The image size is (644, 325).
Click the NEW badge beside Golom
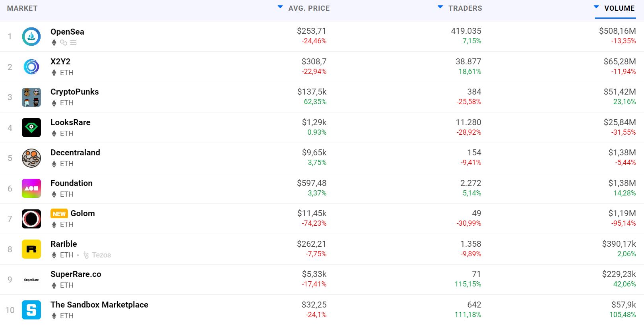tap(59, 214)
